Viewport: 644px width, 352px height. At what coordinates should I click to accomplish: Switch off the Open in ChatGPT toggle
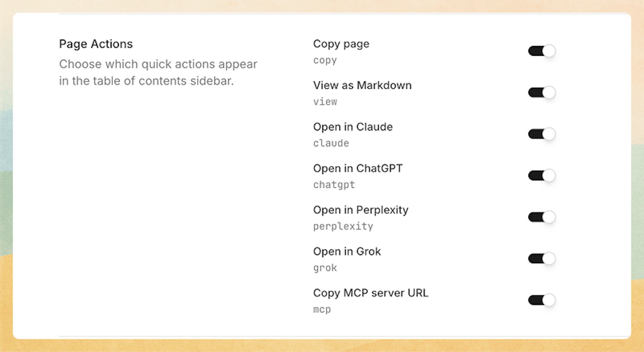(x=541, y=176)
